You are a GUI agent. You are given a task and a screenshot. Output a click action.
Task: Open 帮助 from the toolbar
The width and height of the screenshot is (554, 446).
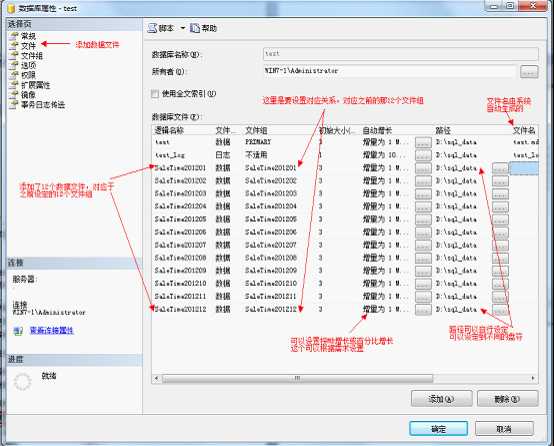204,28
